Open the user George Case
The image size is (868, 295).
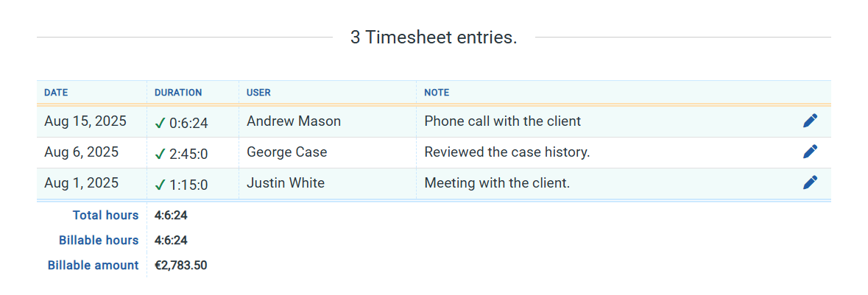click(x=286, y=152)
